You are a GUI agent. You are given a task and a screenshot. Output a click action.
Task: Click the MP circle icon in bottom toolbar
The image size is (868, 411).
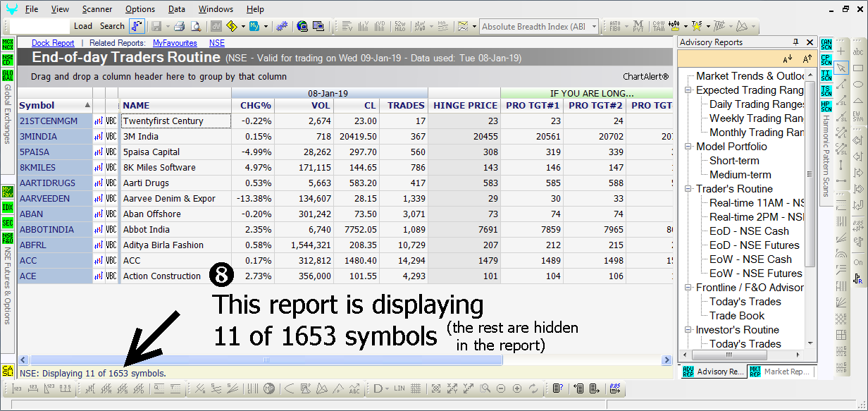tap(268, 388)
